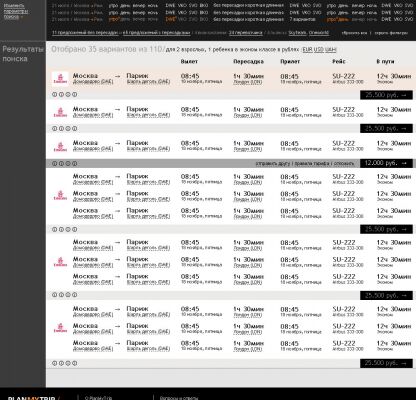Switch prices to EUR currency
The image size is (416, 400).
[307, 50]
